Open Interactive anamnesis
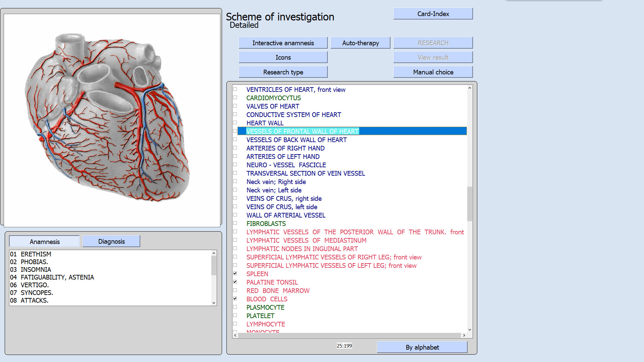The width and height of the screenshot is (644, 362). click(x=283, y=43)
